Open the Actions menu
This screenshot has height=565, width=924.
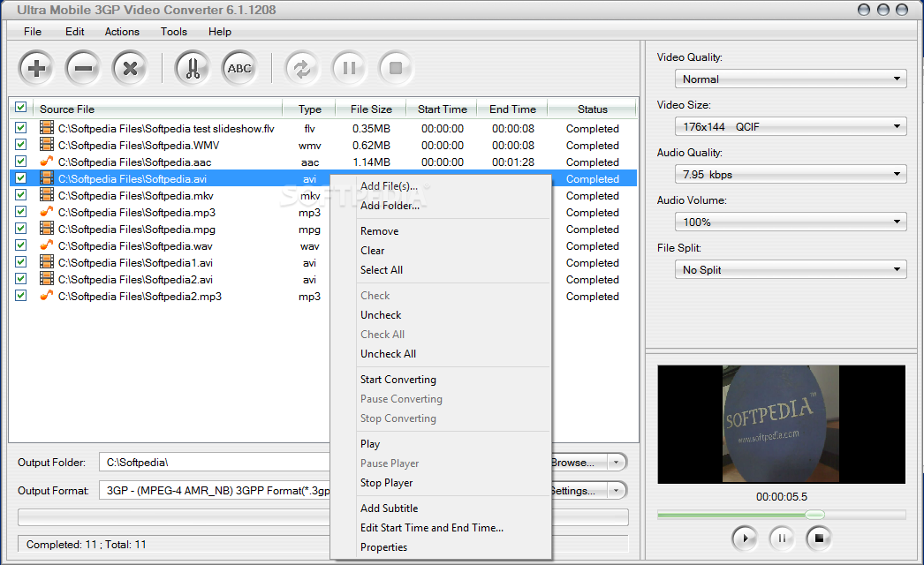(122, 32)
